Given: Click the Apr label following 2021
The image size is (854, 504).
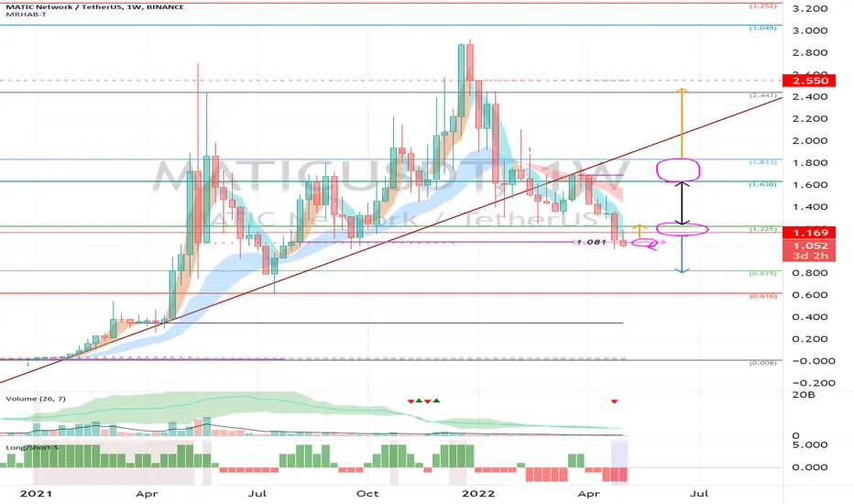Looking at the screenshot, I should 147,494.
